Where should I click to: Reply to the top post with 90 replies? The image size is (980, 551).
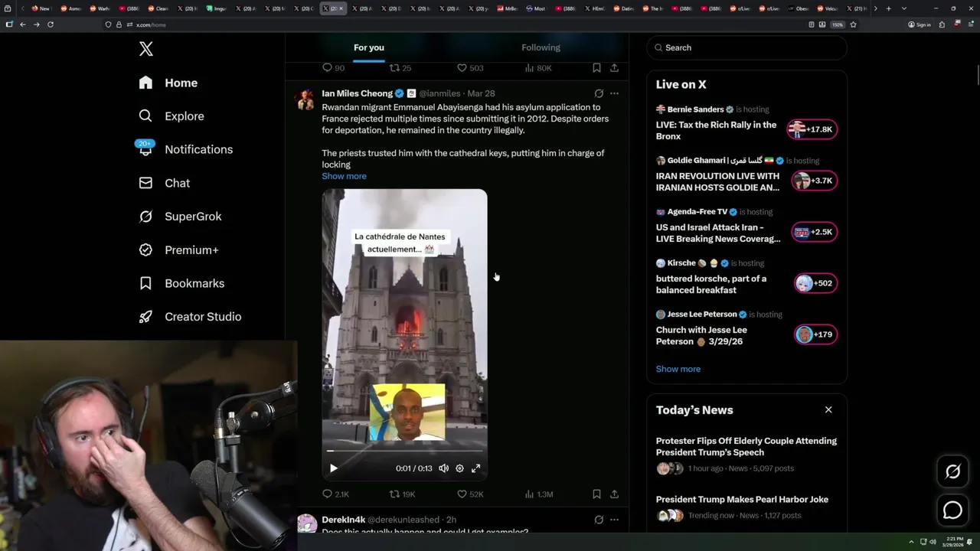(x=333, y=68)
